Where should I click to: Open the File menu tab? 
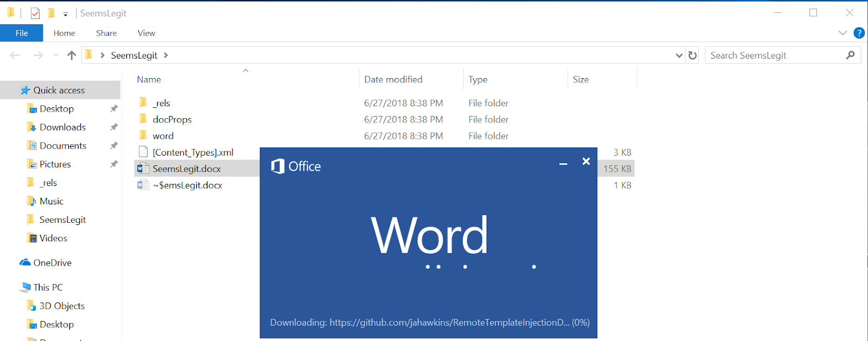click(22, 33)
